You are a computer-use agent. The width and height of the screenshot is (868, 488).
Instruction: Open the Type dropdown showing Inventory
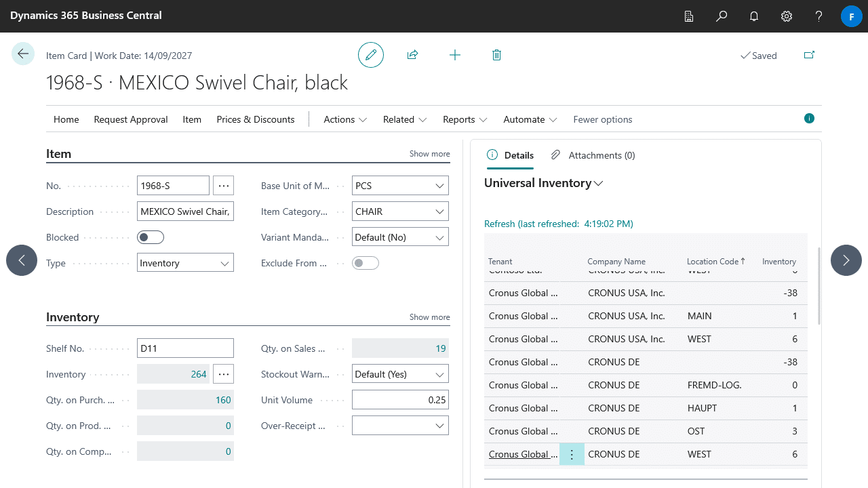[185, 263]
